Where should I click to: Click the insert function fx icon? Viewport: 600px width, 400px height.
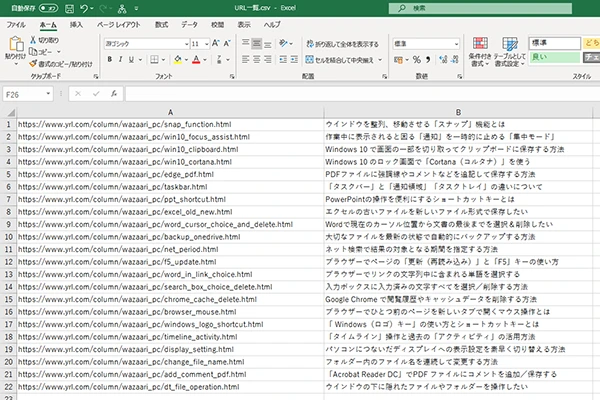point(114,94)
